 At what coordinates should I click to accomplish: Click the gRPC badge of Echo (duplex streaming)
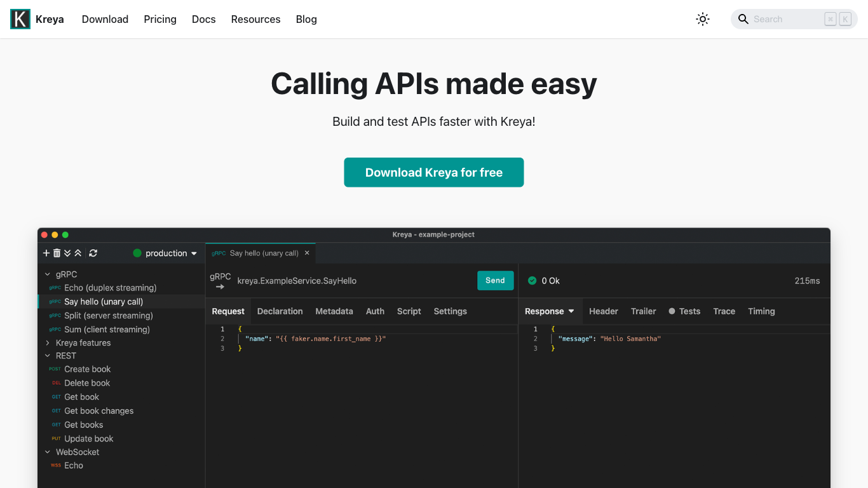(x=55, y=288)
